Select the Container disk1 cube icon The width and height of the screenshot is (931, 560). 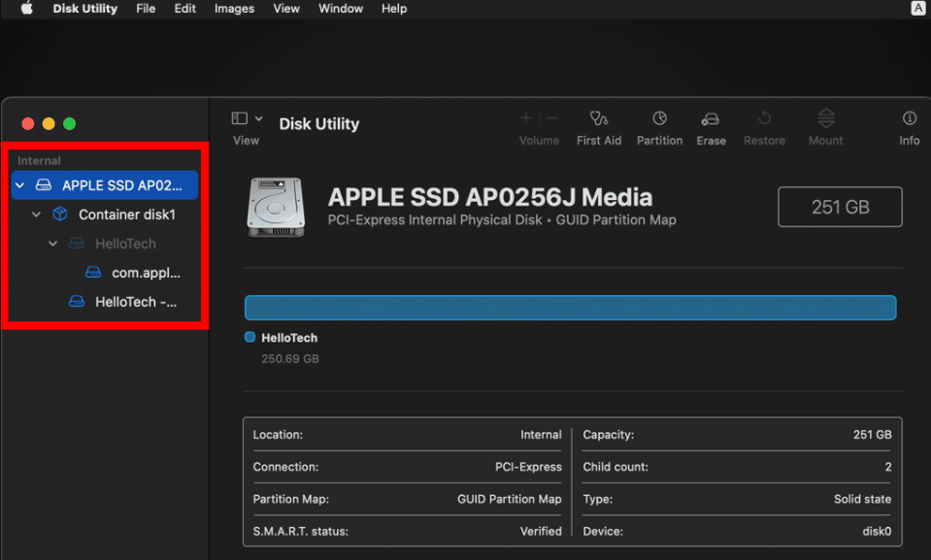click(x=60, y=214)
